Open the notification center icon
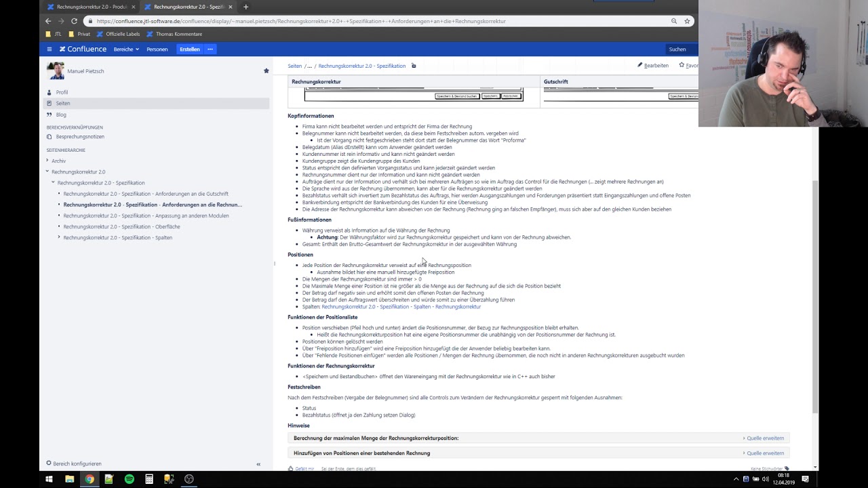Image resolution: width=868 pixels, height=488 pixels. (x=805, y=479)
